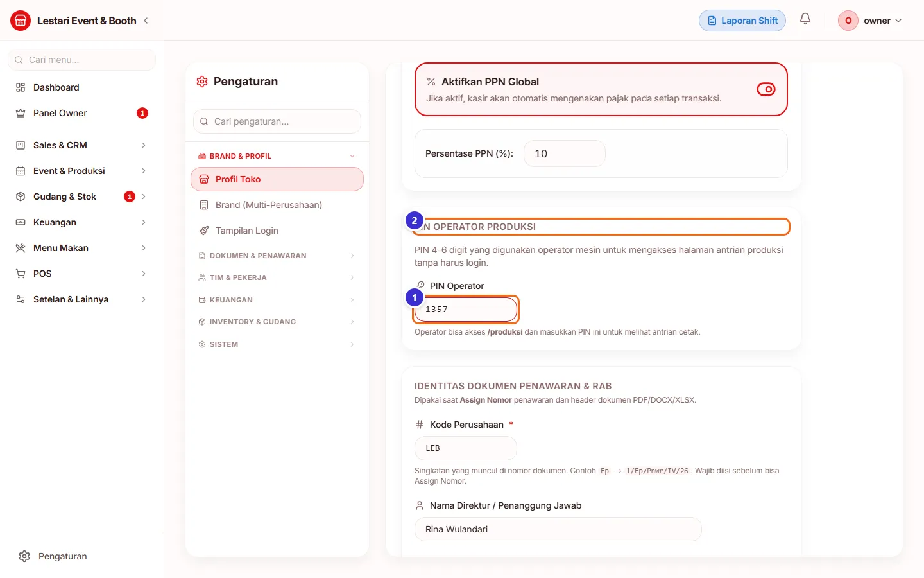
Task: Open Dashboard from the sidebar
Action: point(81,87)
